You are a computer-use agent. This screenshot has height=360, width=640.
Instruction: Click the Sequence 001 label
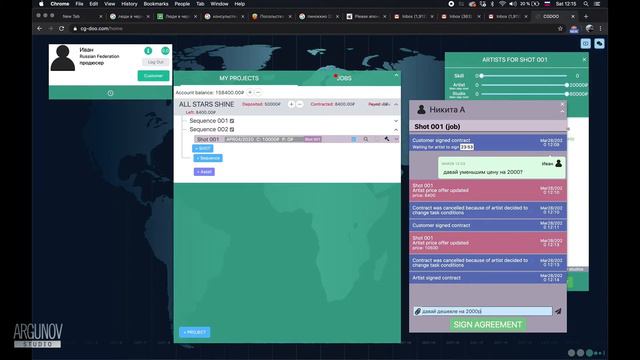209,121
